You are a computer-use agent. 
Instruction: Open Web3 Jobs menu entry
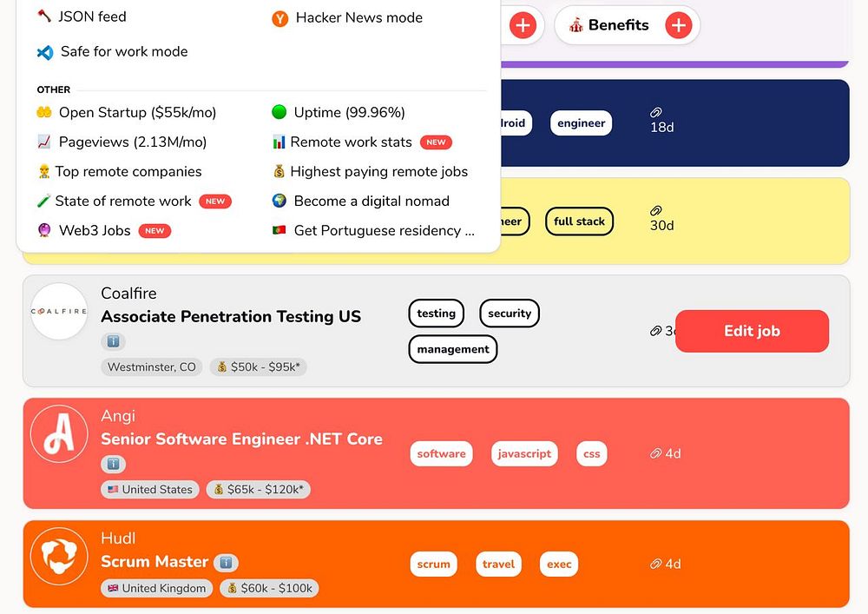point(95,230)
